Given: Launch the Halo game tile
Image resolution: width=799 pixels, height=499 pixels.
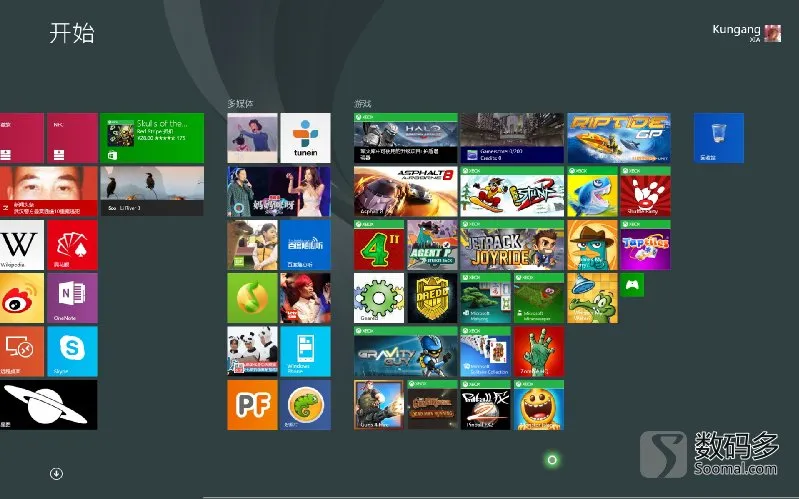Looking at the screenshot, I should pos(406,138).
